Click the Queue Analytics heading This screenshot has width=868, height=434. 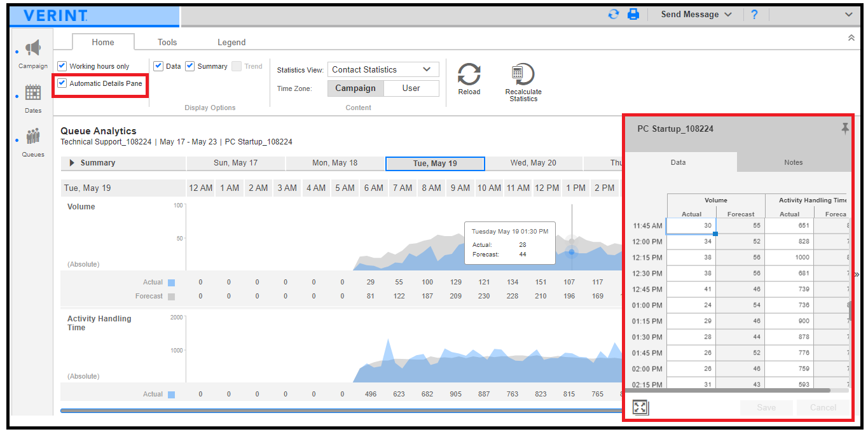pyautogui.click(x=99, y=131)
